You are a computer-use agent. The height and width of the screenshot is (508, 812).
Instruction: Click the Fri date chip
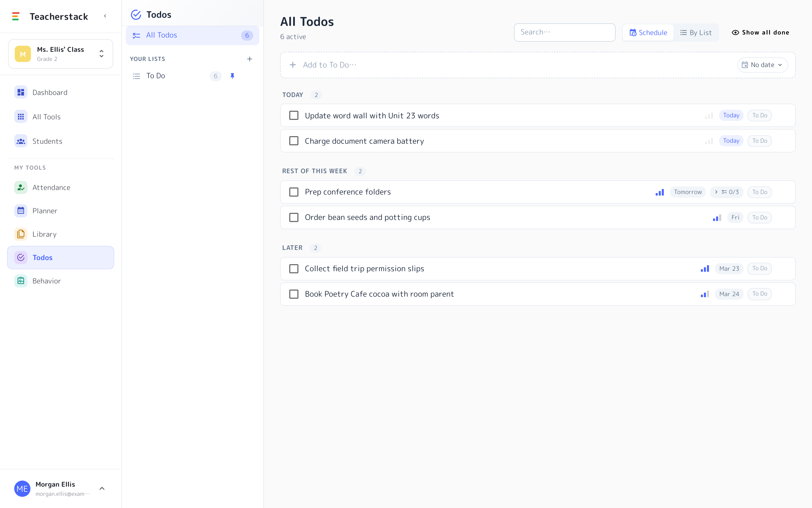[735, 217]
